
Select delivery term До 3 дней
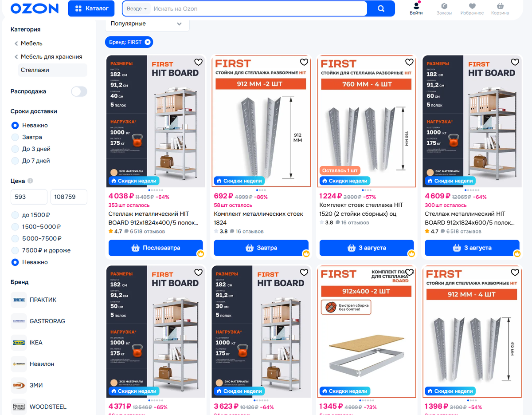click(x=15, y=149)
